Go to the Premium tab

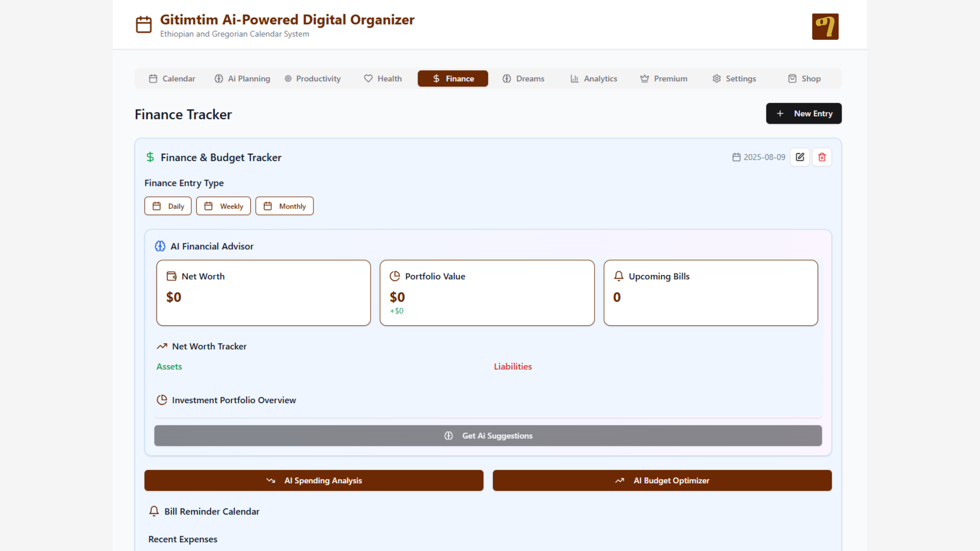coord(664,79)
